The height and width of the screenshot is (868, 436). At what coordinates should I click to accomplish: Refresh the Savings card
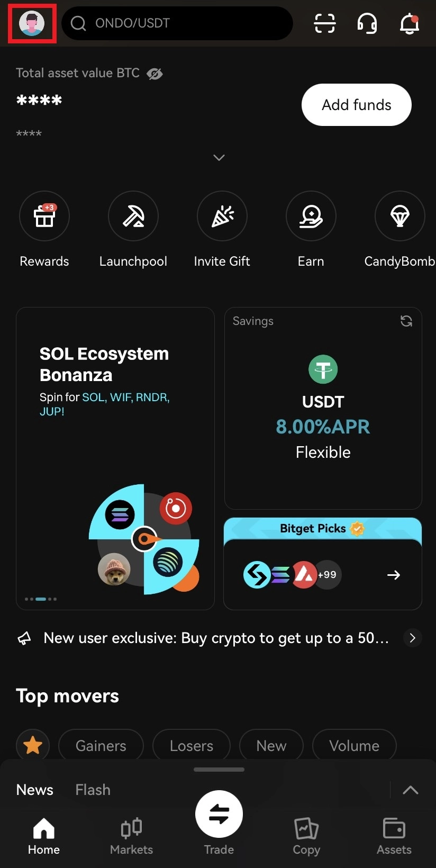point(406,321)
